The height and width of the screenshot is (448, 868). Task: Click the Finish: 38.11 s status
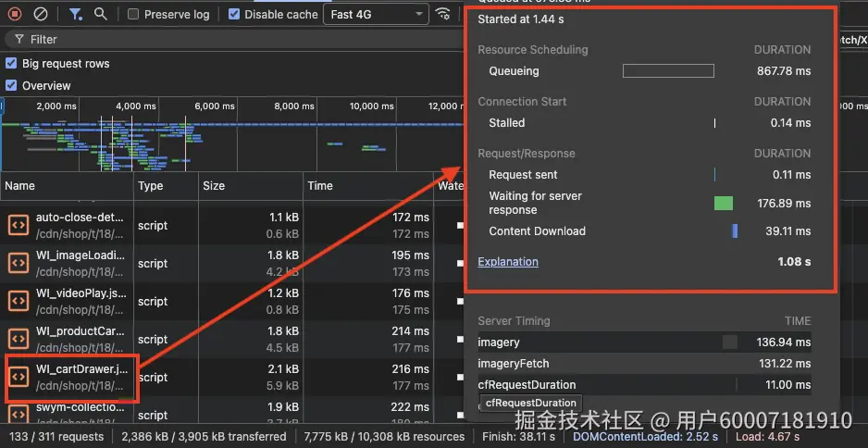pos(518,436)
